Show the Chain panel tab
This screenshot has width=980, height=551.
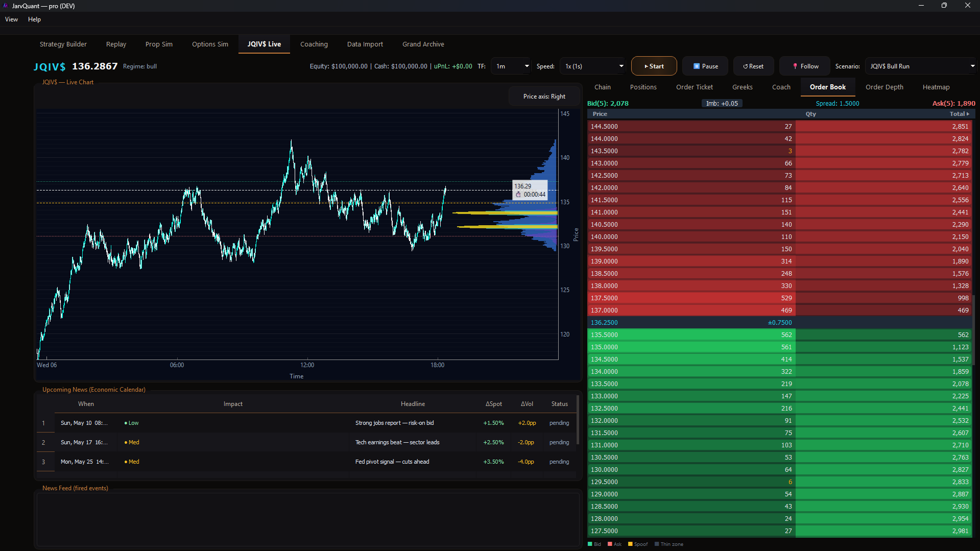pyautogui.click(x=603, y=87)
